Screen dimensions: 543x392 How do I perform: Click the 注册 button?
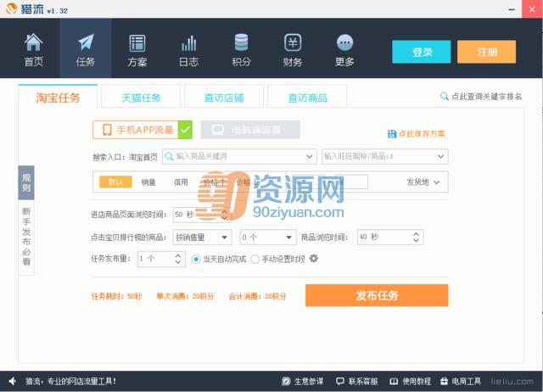[486, 52]
